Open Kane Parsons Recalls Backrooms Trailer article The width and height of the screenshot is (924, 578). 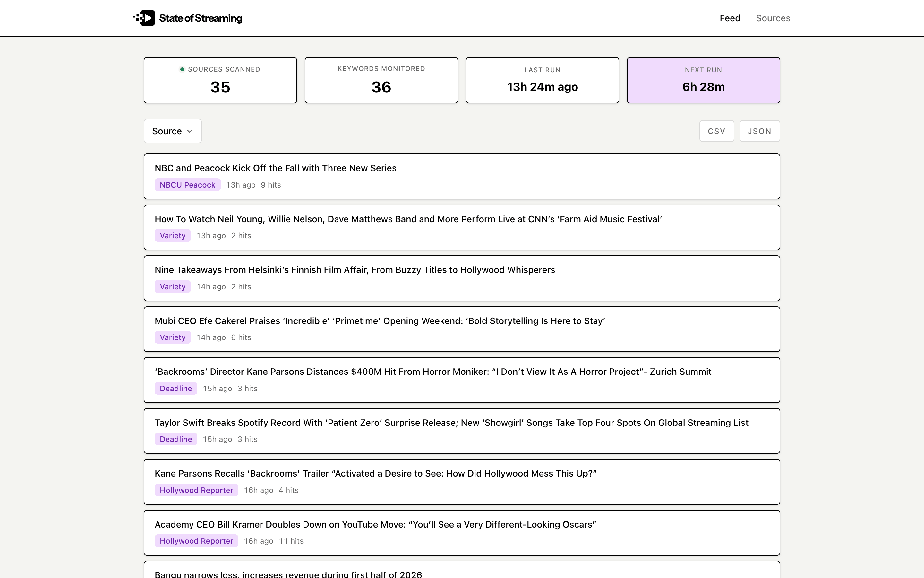point(375,473)
